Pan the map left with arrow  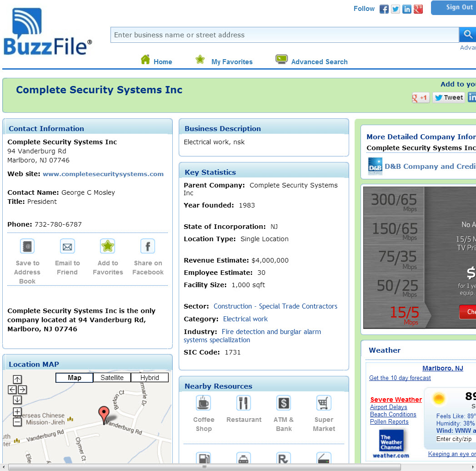(12, 390)
